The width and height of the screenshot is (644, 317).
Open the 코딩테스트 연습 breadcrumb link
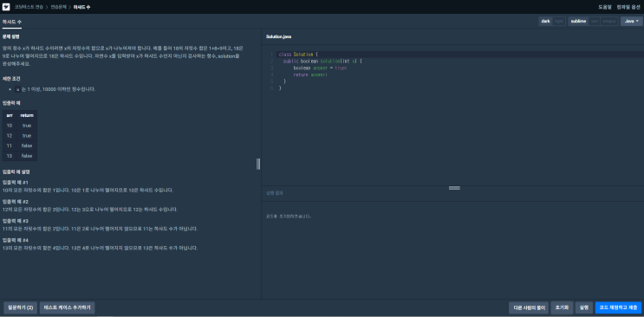coord(29,8)
